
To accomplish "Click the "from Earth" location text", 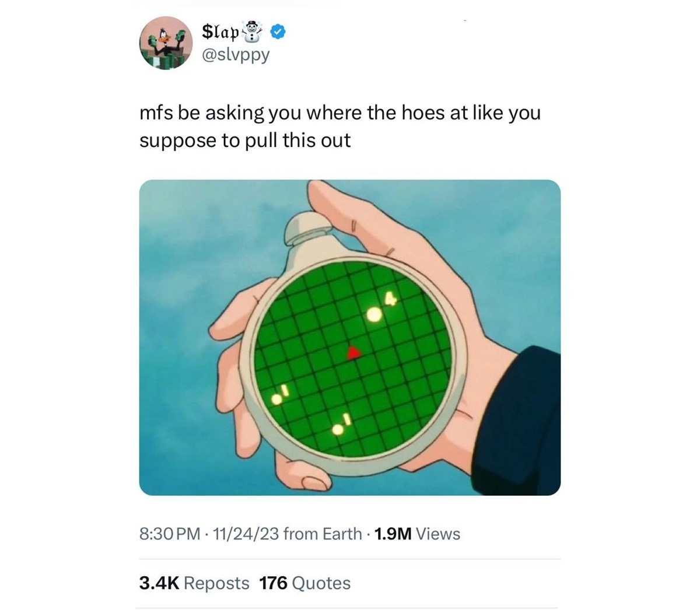I will click(x=322, y=534).
